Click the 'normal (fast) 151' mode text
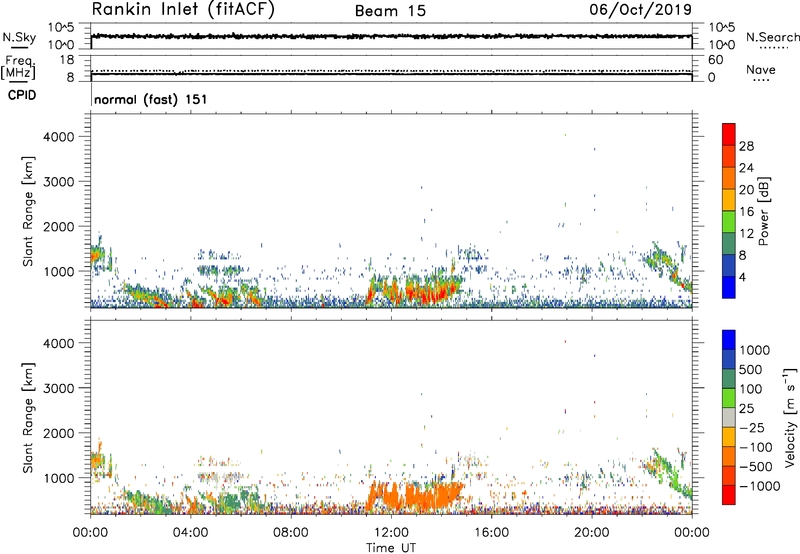Viewport: 800px width, 554px height. pos(151,99)
